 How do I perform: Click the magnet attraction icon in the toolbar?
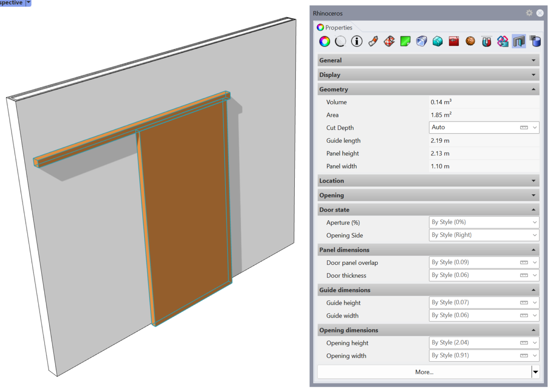pyautogui.click(x=486, y=41)
